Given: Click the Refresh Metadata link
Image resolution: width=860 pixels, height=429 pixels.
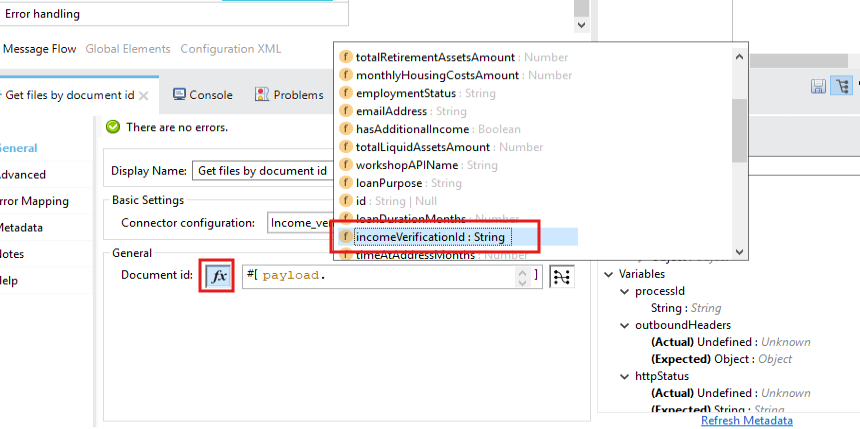Looking at the screenshot, I should point(746,420).
